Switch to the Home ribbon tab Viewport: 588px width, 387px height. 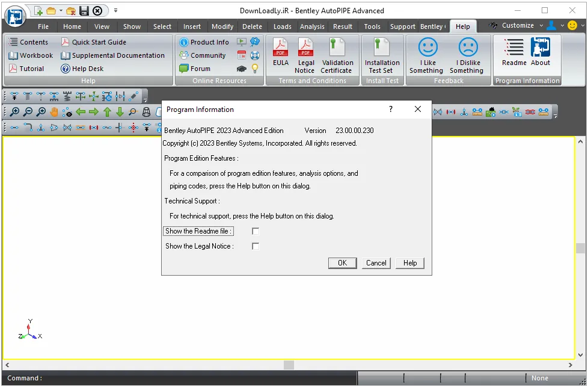(72, 26)
